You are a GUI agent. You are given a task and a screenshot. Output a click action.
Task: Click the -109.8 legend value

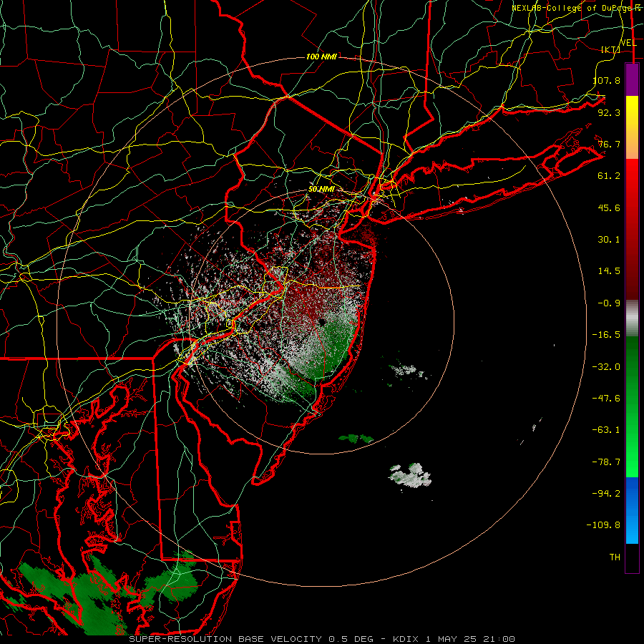[x=603, y=525]
